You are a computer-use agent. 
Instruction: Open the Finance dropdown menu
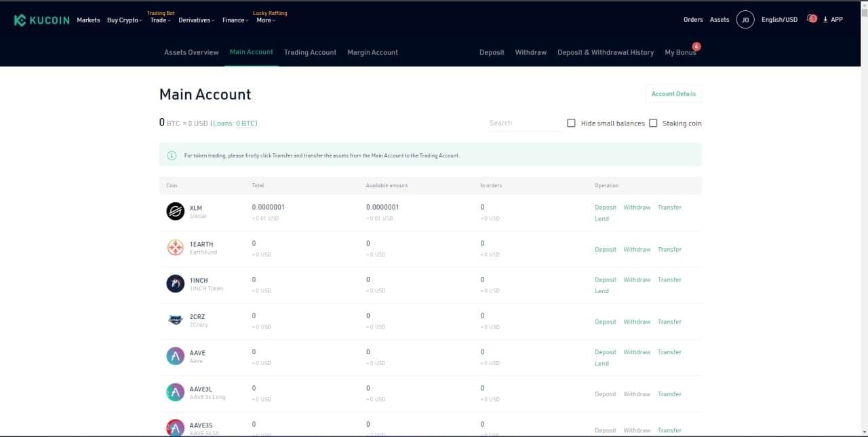[235, 20]
